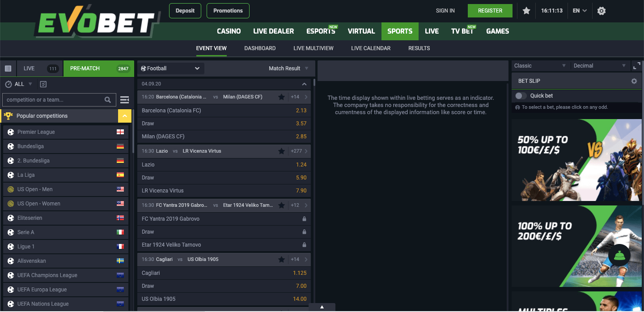Screen dimensions: 644x312
Task: Open GAMES section
Action: [x=497, y=31]
